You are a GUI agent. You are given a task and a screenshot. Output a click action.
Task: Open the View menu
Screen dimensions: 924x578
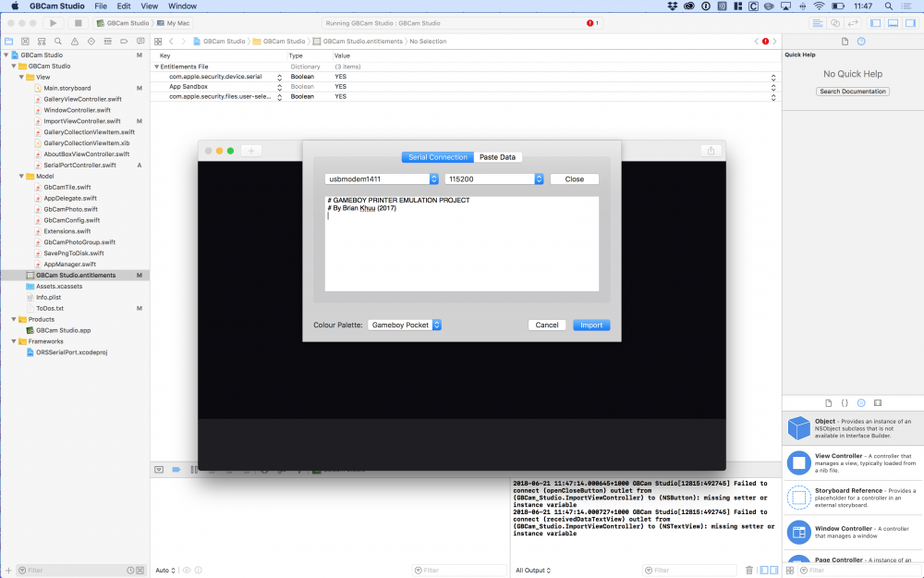(x=149, y=6)
